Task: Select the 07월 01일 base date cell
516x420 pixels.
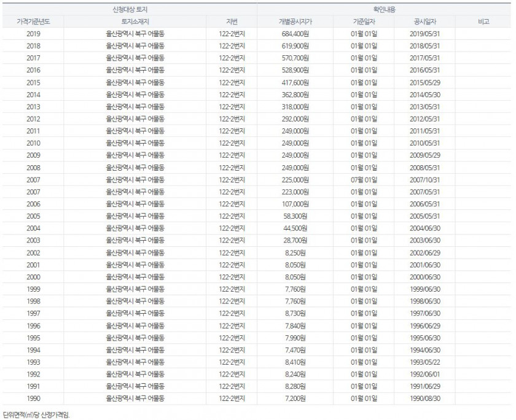Action: 364,180
